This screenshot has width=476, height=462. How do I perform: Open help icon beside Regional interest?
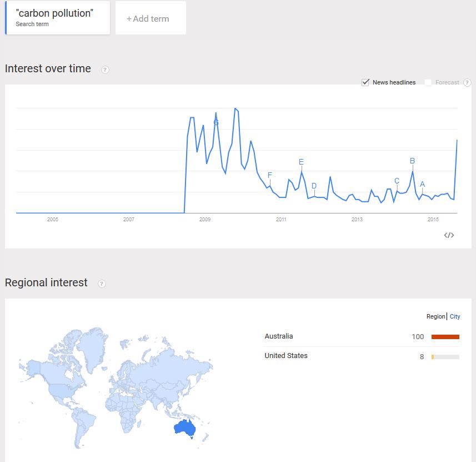[x=102, y=284]
